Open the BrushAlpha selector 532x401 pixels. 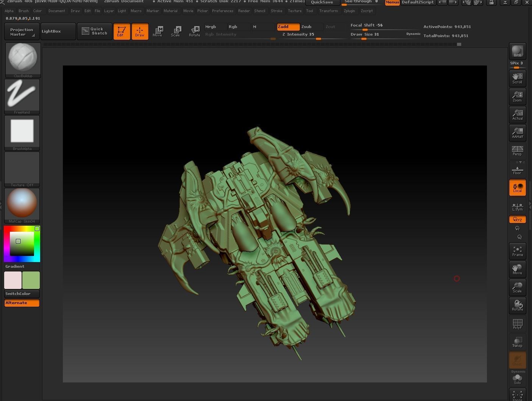coord(22,133)
